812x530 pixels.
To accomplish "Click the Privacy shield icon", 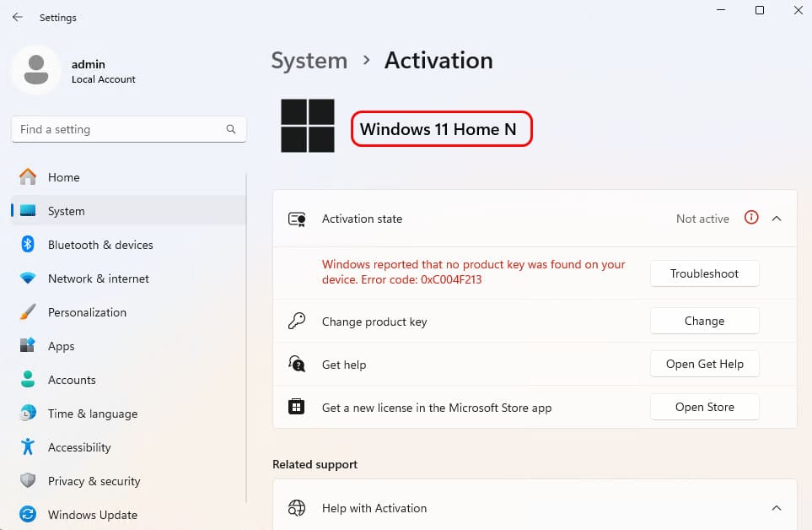I will click(x=28, y=481).
